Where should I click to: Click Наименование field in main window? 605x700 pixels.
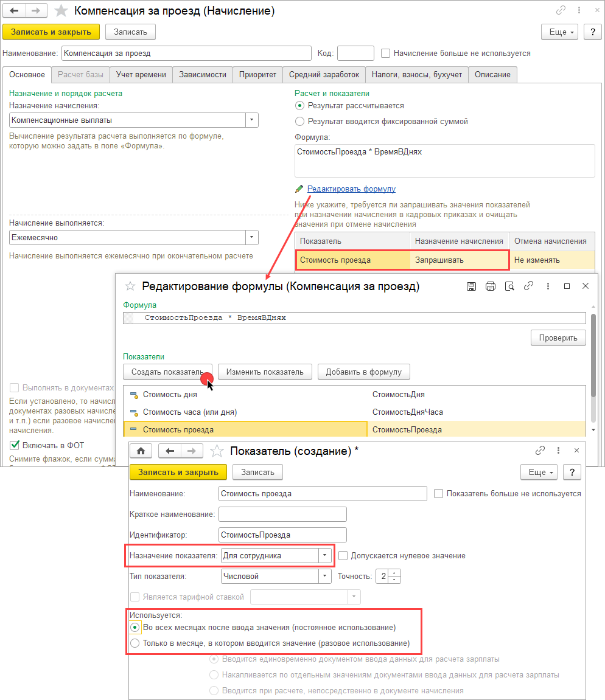pos(186,53)
